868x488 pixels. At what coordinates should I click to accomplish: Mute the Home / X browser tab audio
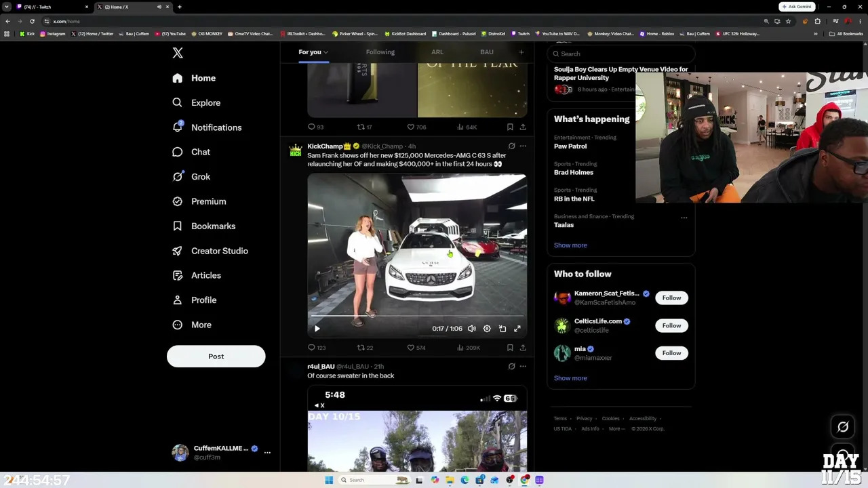tap(159, 7)
